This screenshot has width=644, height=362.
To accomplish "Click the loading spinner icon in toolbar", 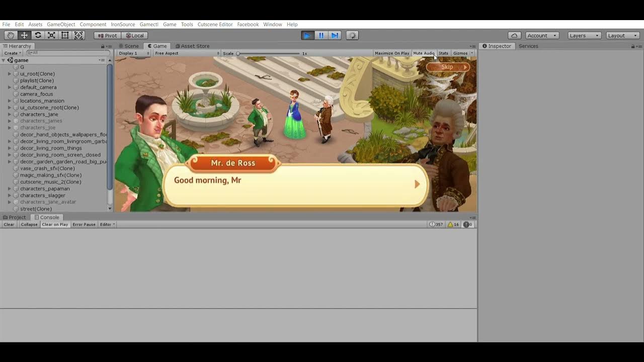I will pos(352,35).
